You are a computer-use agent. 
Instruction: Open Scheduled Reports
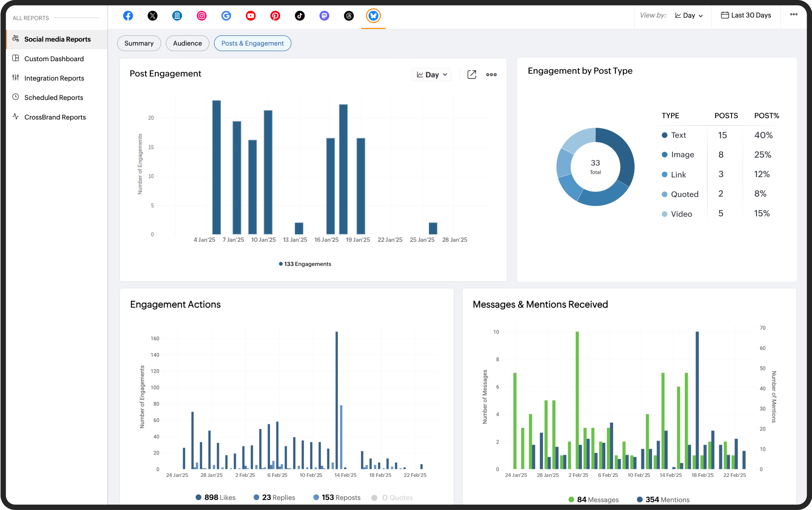tap(53, 97)
